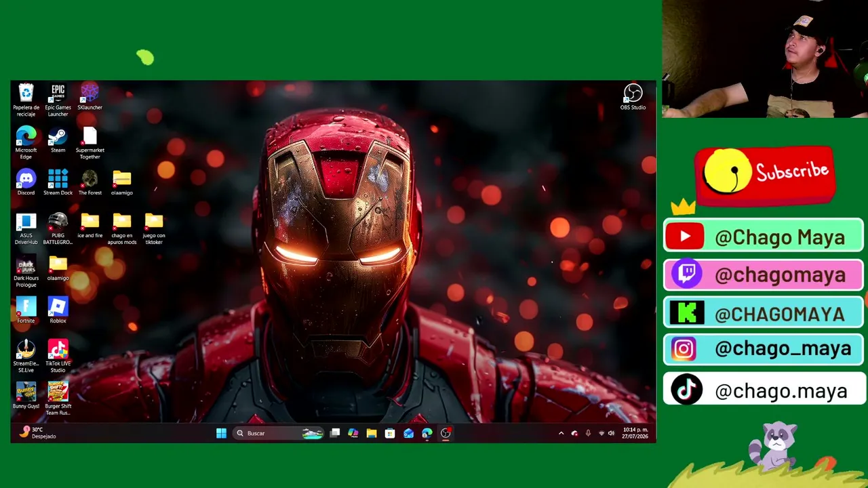Click the Roblox desktop shortcut
868x488 pixels.
58,310
